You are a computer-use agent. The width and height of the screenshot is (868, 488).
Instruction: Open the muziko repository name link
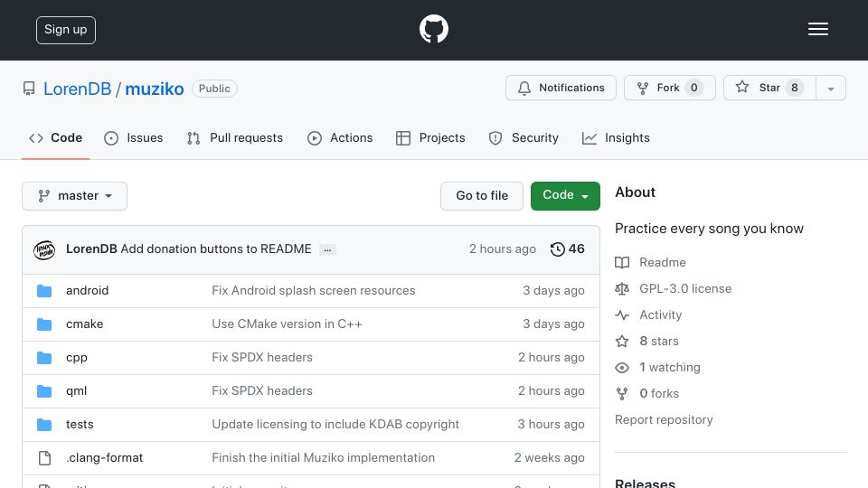pos(155,89)
